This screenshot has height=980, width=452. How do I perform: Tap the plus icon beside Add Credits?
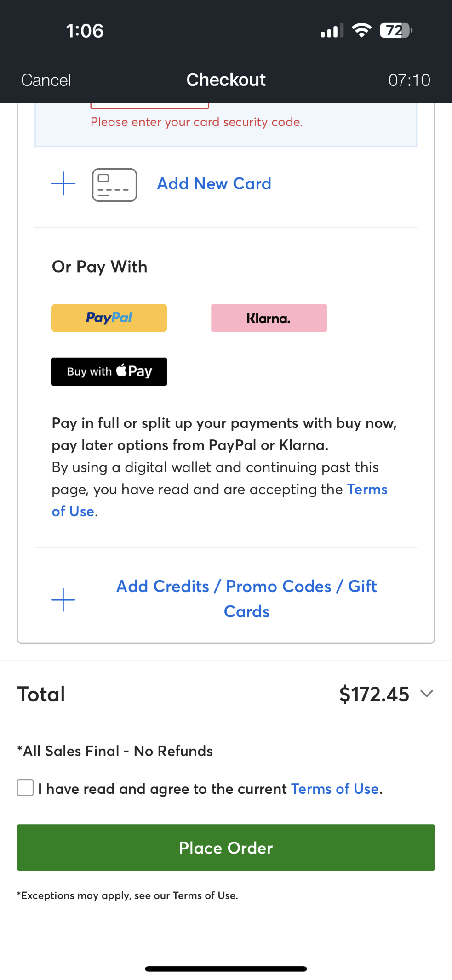pos(63,599)
